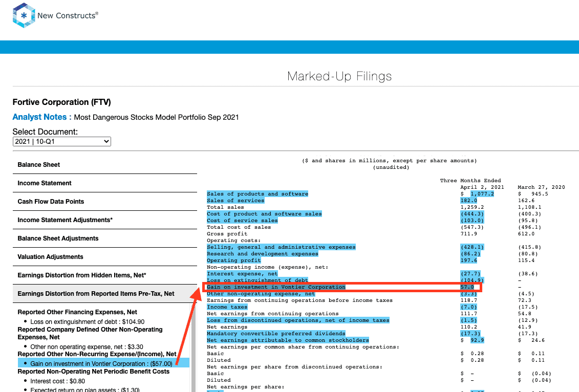Click the 'March 27, 2020' column header
This screenshot has width=579, height=392.
(541, 187)
